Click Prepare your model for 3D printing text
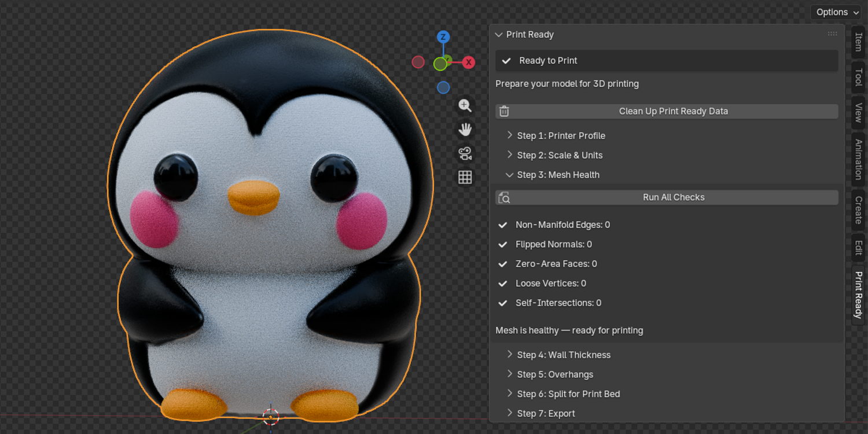Screen dimensions: 868x434 567,84
